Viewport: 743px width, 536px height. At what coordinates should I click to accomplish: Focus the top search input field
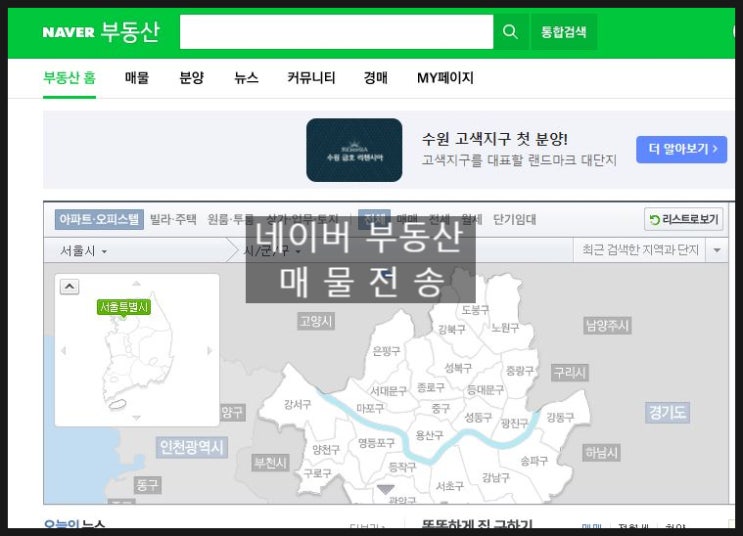336,32
